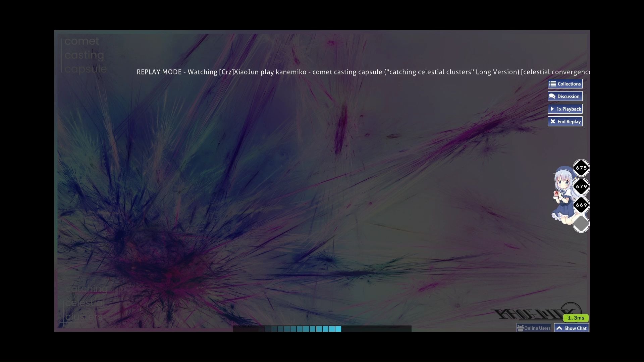Click the key counter showing 669
The height and width of the screenshot is (362, 644).
[581, 205]
